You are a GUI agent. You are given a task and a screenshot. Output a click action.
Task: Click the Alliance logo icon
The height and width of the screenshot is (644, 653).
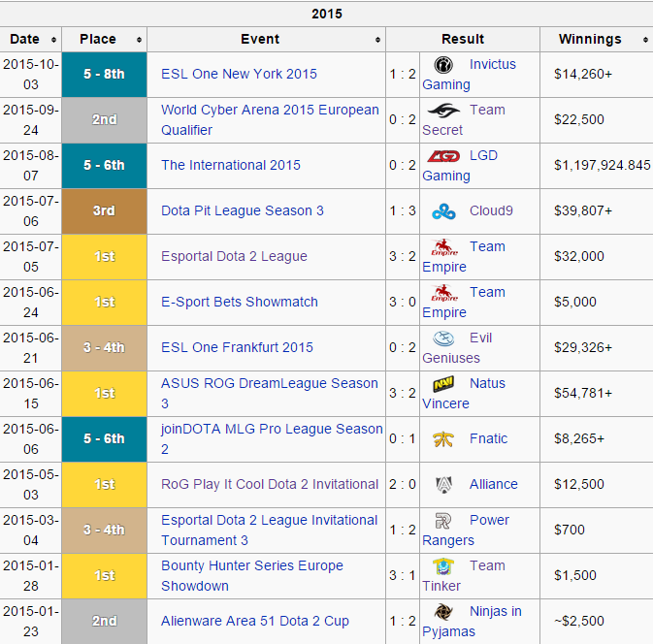pyautogui.click(x=443, y=484)
